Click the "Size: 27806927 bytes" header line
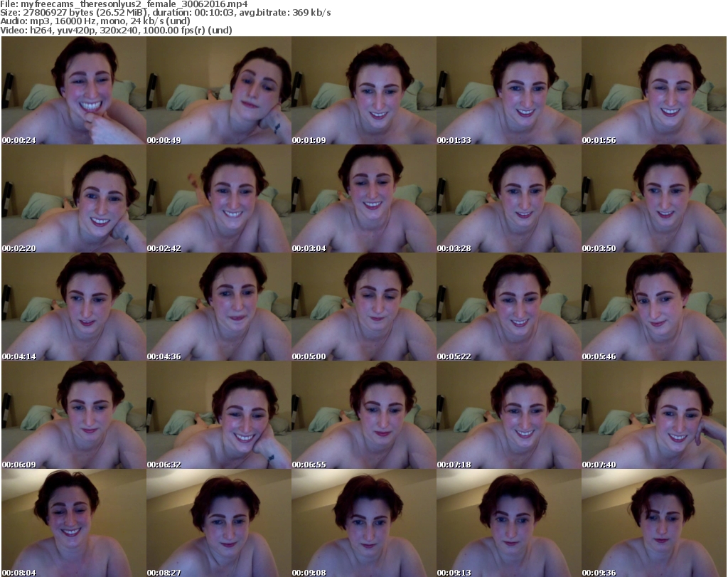The image size is (728, 577). [165, 13]
